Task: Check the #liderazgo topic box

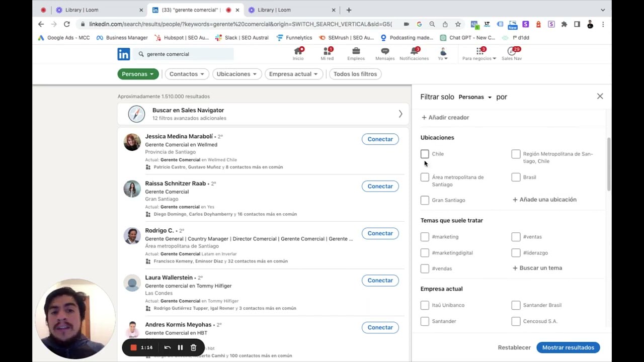Action: pyautogui.click(x=516, y=253)
